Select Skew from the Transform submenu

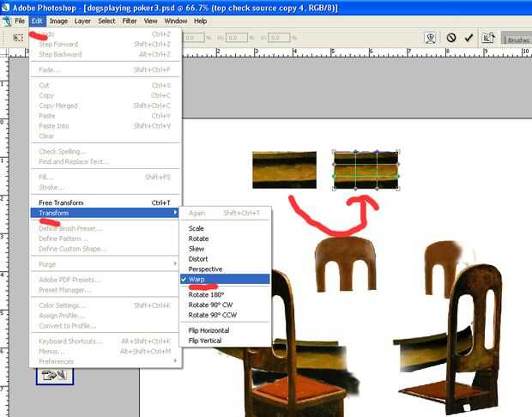(226, 249)
